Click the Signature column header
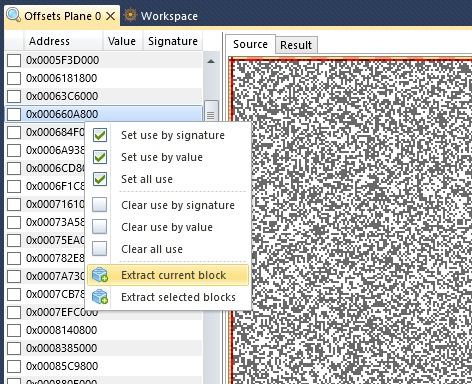The image size is (472, 384). point(173,41)
